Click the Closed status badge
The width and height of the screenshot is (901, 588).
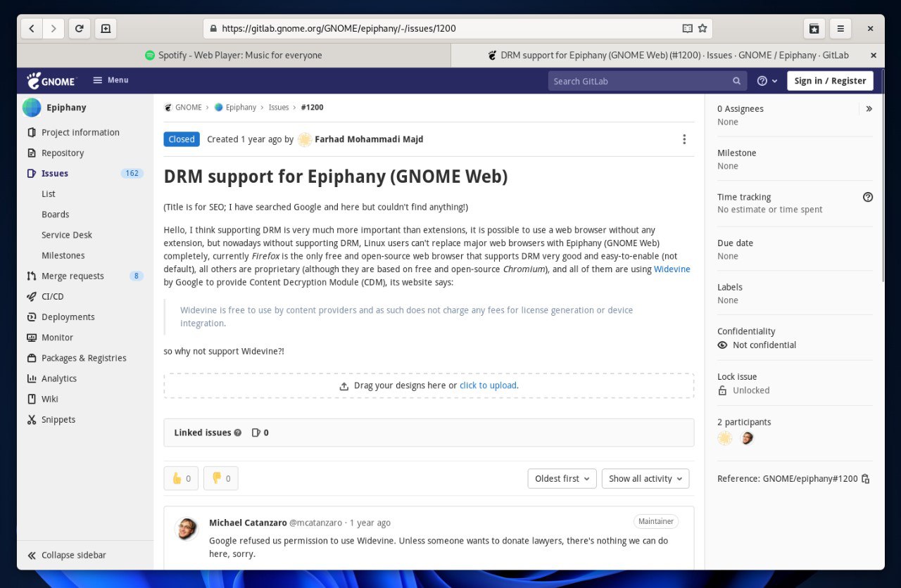(x=182, y=139)
